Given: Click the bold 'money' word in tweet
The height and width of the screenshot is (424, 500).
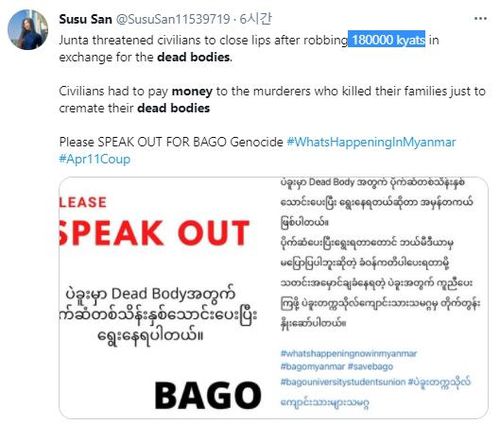Looking at the screenshot, I should (192, 91).
